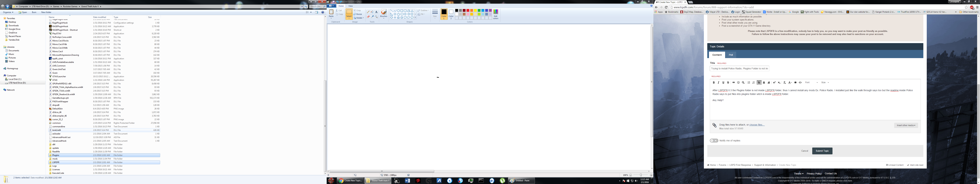This screenshot has height=184, width=980.
Task: Select the Color picker eyedropper tool
Action: pos(372,17)
